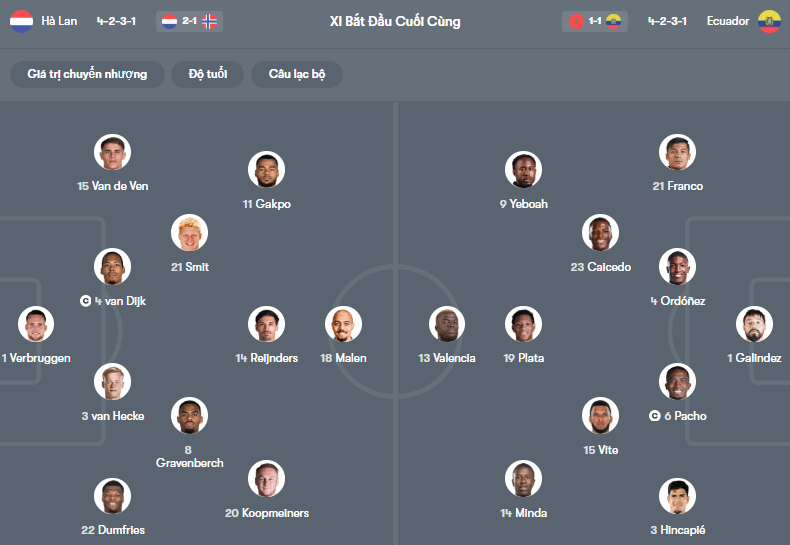The width and height of the screenshot is (790, 545).
Task: Select the Ecuador team name
Action: pos(727,21)
